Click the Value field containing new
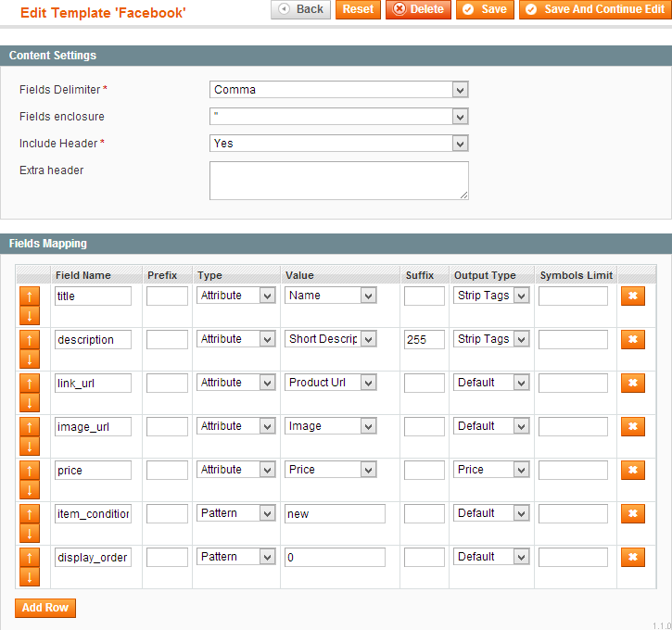The height and width of the screenshot is (630, 672). [335, 514]
